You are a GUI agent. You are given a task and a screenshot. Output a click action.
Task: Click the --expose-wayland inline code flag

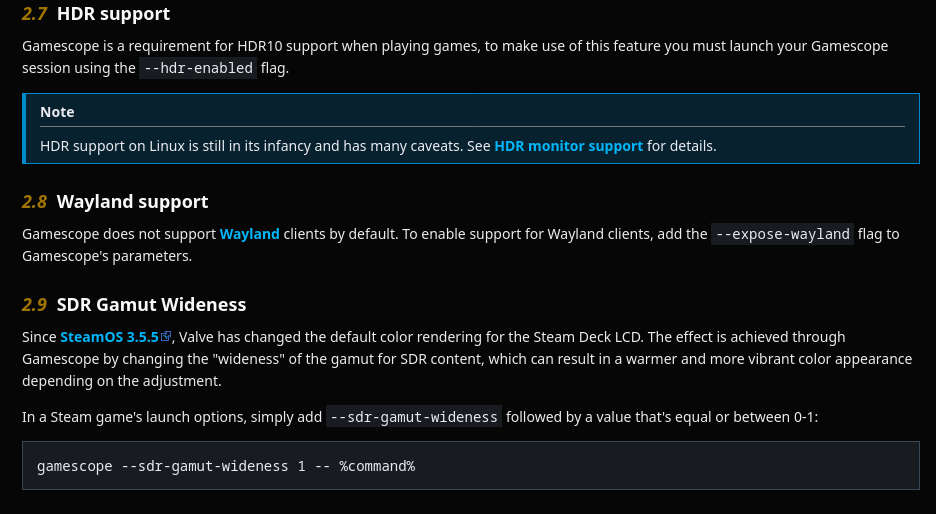(x=783, y=234)
